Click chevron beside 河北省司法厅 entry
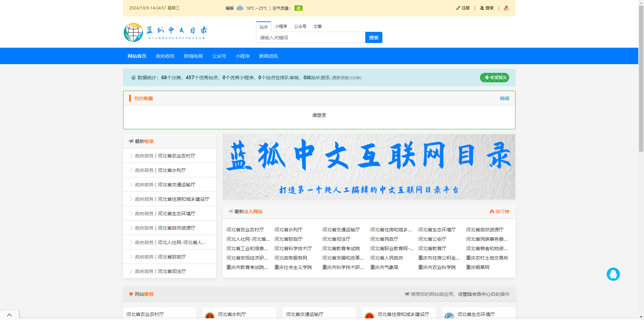 point(131,271)
